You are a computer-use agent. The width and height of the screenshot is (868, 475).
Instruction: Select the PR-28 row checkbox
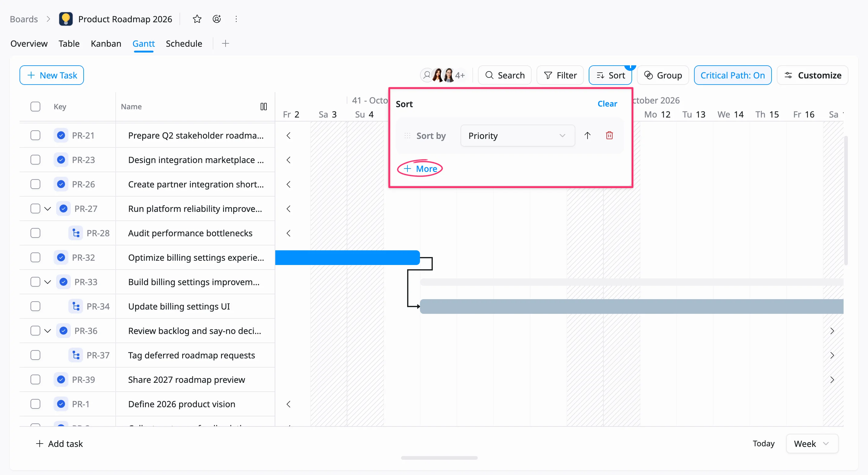click(x=35, y=233)
